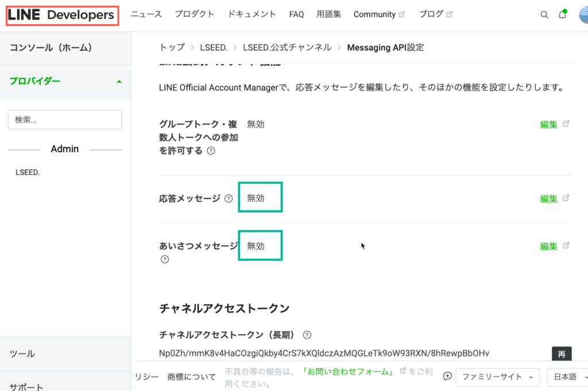The image size is (588, 391).
Task: Click help icon beside チャネルアクセストークン（長期）
Action: (307, 335)
